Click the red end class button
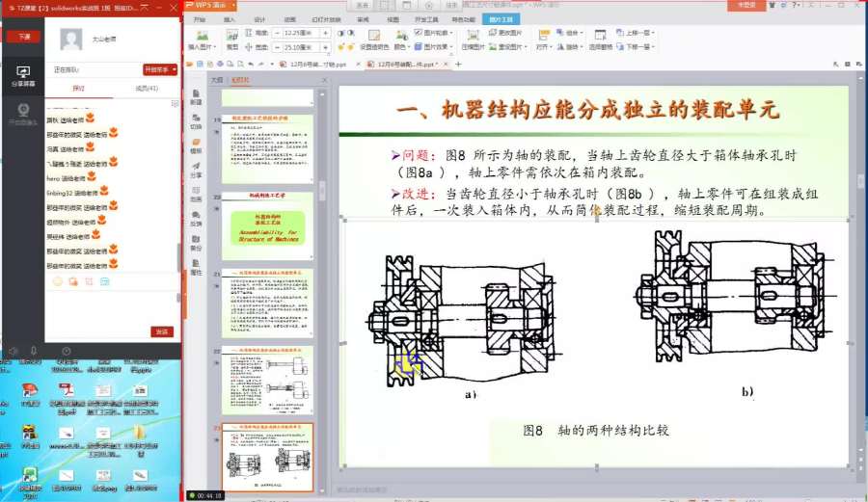 24,37
